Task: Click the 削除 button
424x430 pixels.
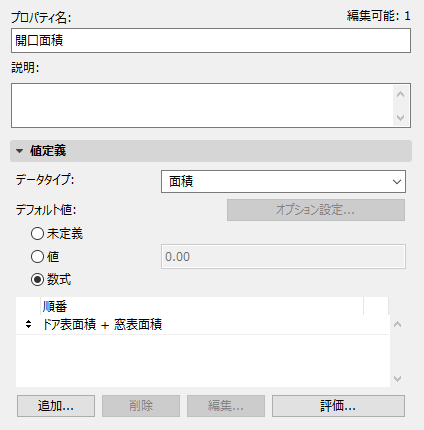Action: [141, 406]
